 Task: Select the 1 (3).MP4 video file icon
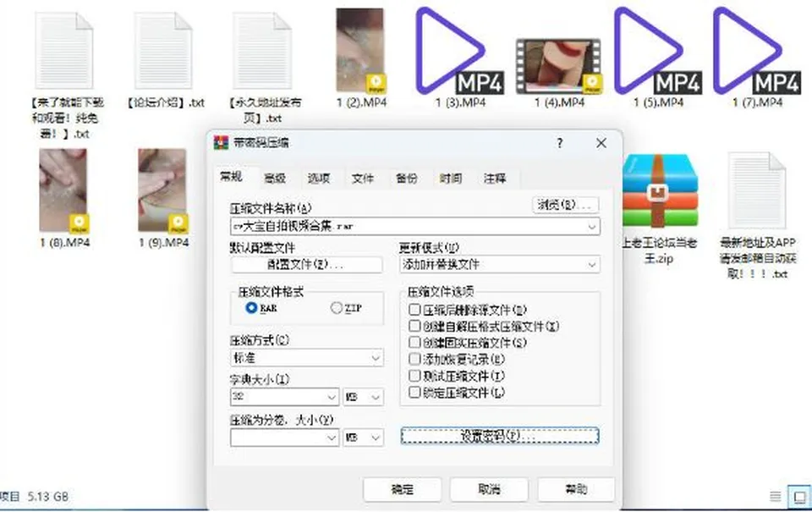[460, 50]
